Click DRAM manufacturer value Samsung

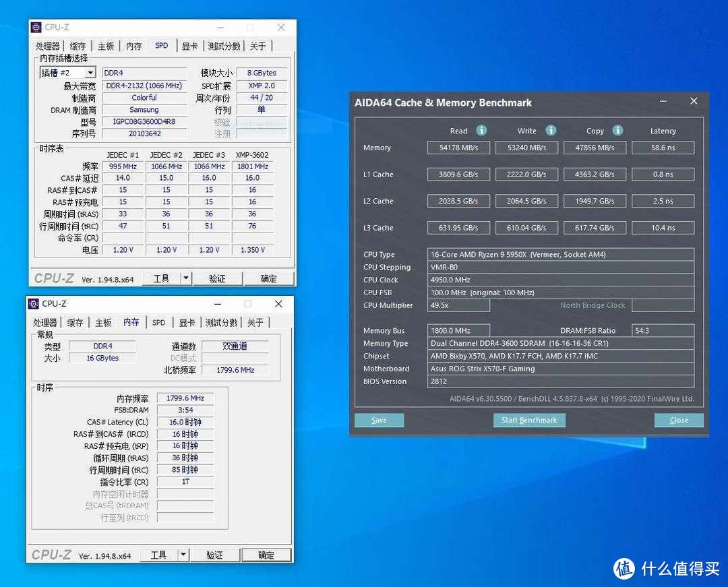pos(144,109)
